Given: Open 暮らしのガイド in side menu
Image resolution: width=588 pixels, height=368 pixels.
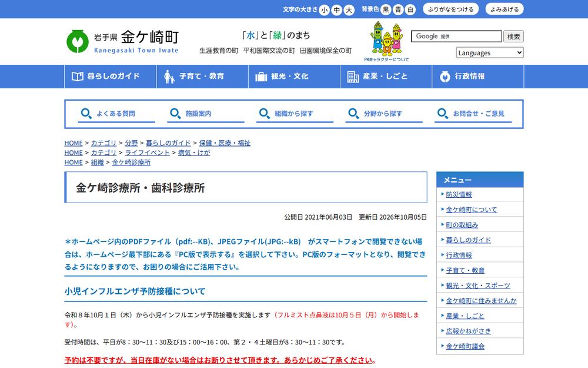Looking at the screenshot, I should (469, 240).
